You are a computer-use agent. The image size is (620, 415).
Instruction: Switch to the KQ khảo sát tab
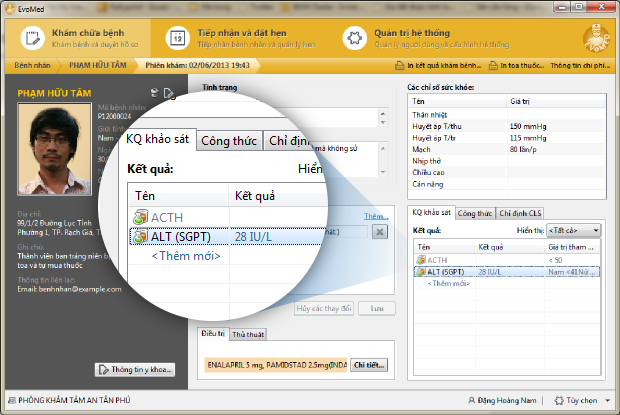point(431,213)
